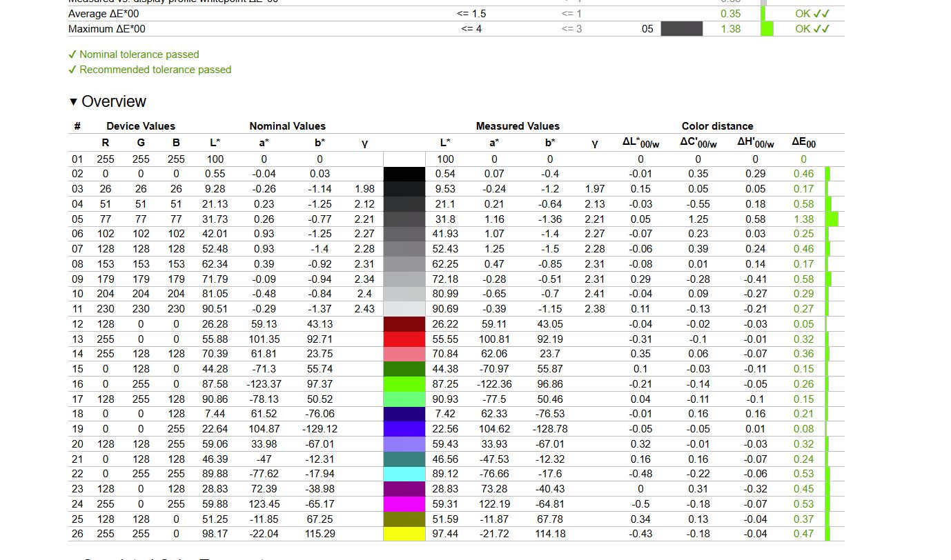This screenshot has width=951, height=560.
Task: Click the Color distance column header
Action: (x=718, y=126)
